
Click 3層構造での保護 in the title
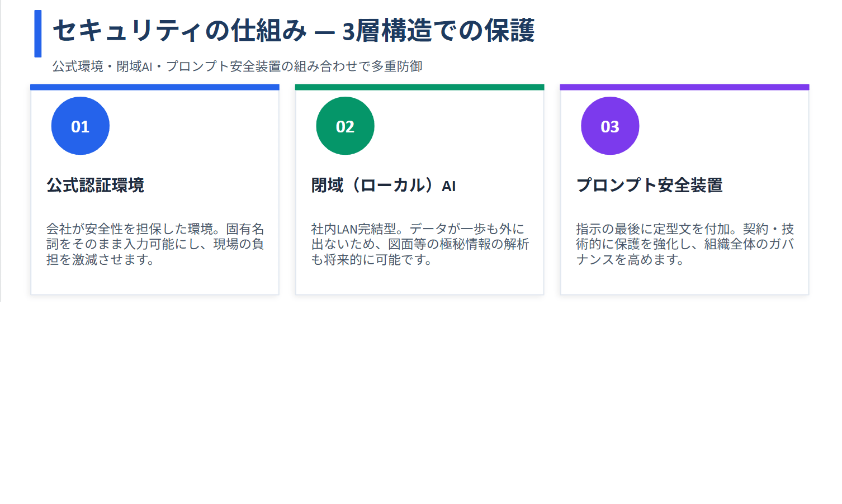[x=438, y=31]
